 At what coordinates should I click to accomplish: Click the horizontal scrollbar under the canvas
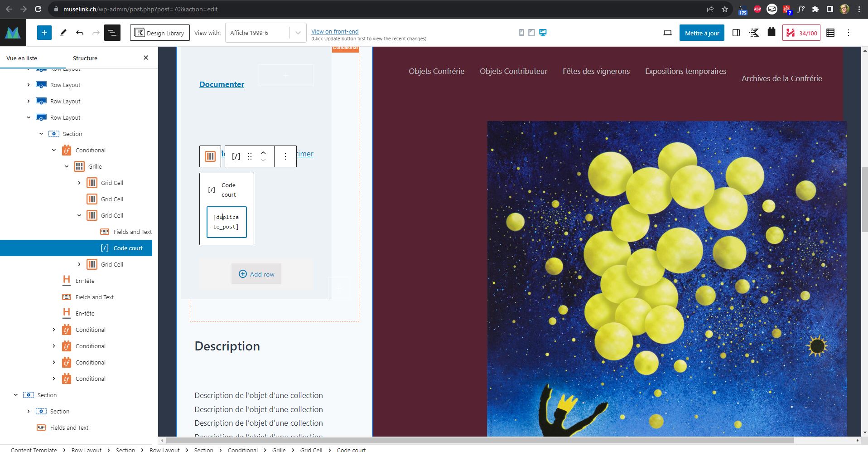click(x=480, y=440)
